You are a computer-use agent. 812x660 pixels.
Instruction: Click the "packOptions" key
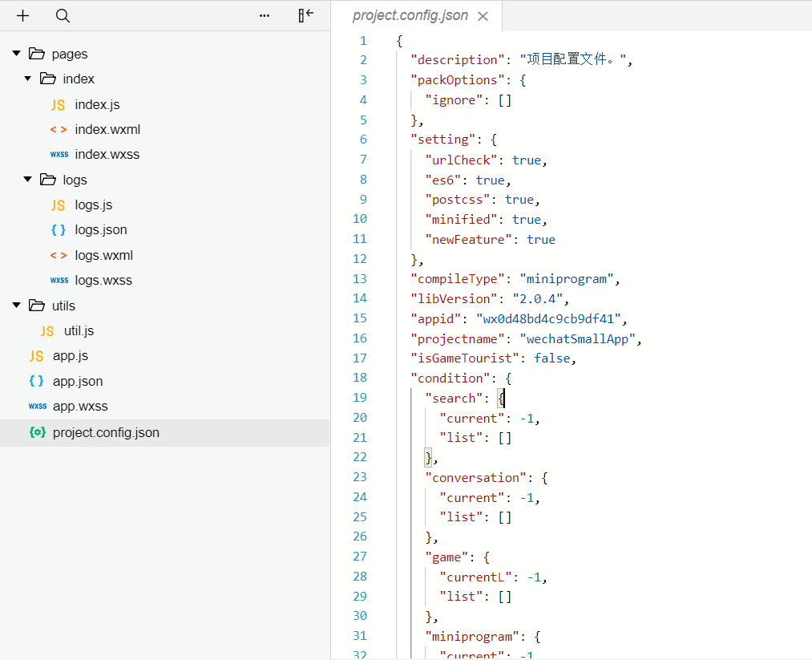coord(457,80)
